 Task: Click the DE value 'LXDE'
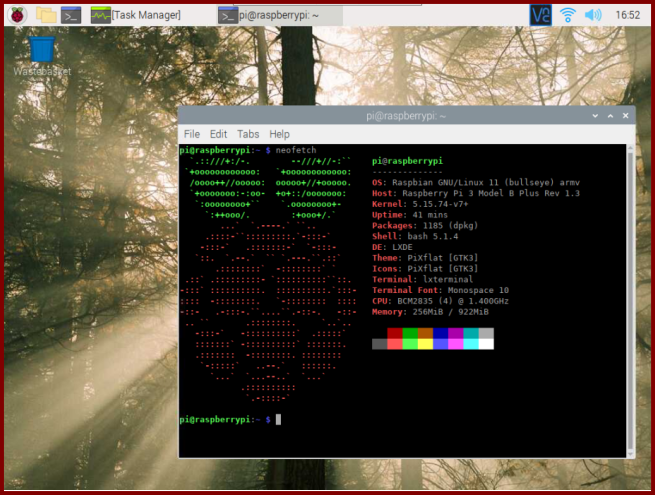click(x=402, y=247)
